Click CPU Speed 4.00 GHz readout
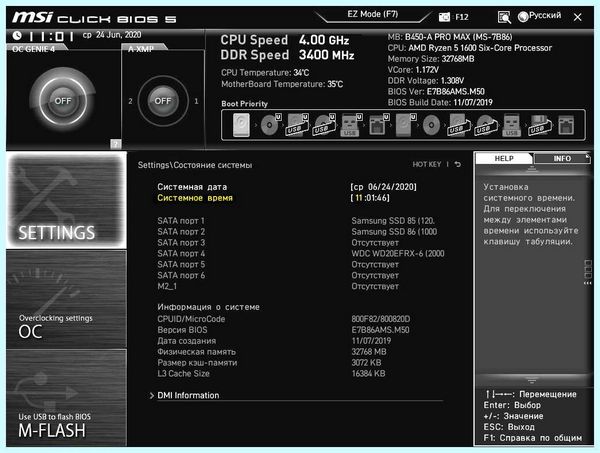This screenshot has height=453, width=600. coord(285,40)
